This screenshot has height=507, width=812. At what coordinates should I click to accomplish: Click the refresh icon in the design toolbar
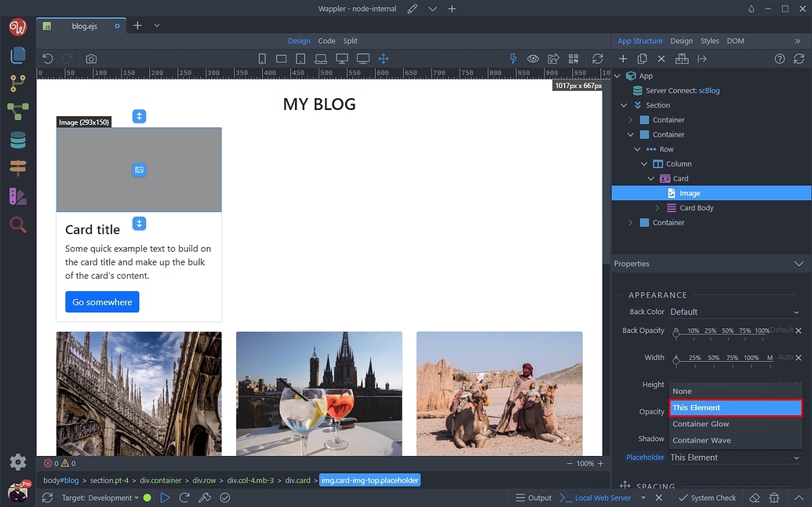[x=595, y=58]
